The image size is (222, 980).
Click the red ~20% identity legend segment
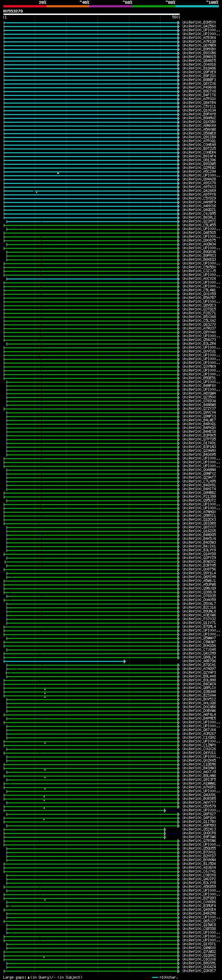pyautogui.click(x=25, y=6)
